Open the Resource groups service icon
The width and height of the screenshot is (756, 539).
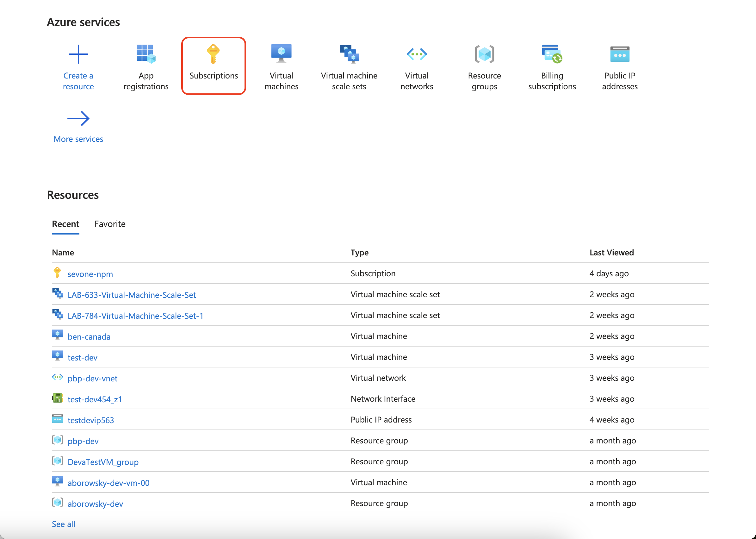point(484,54)
